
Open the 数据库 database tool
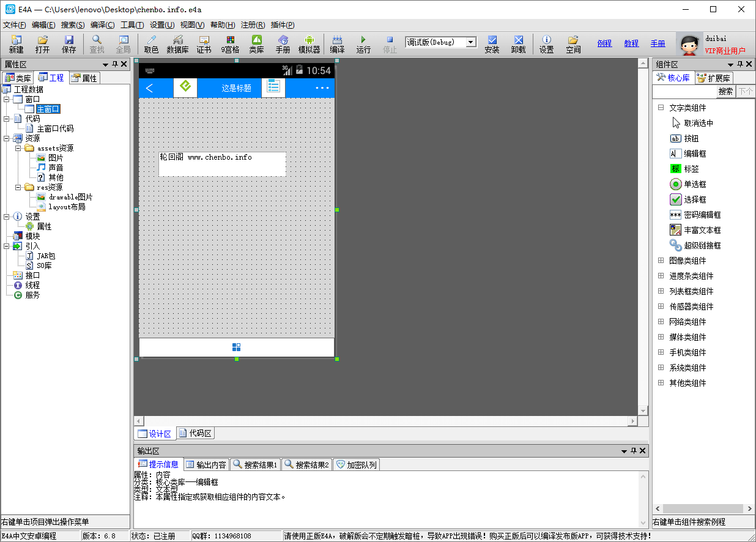177,44
